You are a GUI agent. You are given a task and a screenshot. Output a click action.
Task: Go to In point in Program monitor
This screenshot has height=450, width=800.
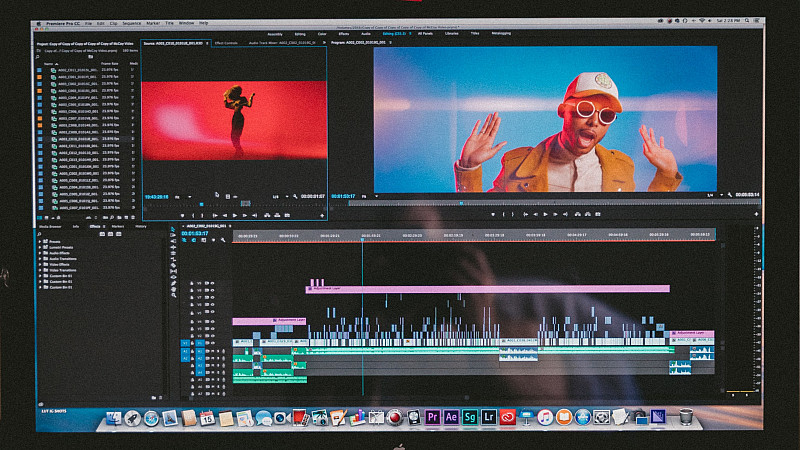(x=526, y=214)
